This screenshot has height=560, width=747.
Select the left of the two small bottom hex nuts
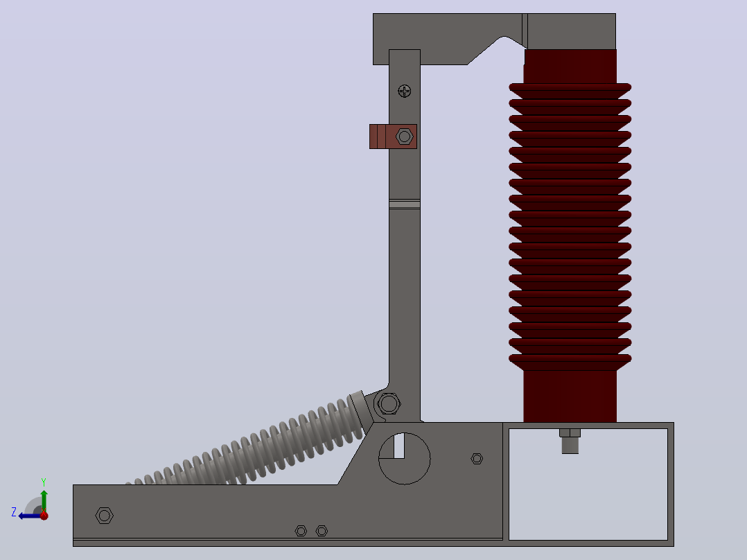(x=301, y=531)
